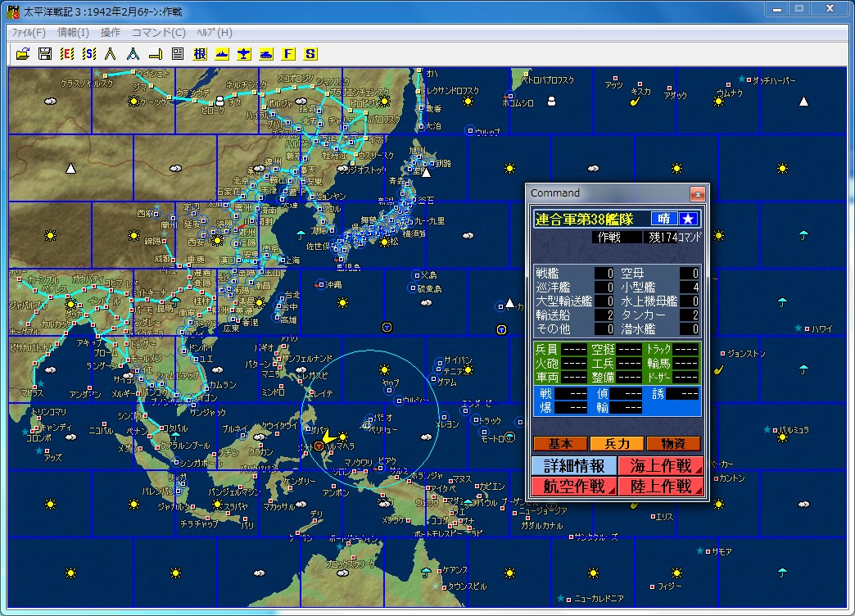Switch to the 物資 tab
This screenshot has width=855, height=616.
coord(673,444)
